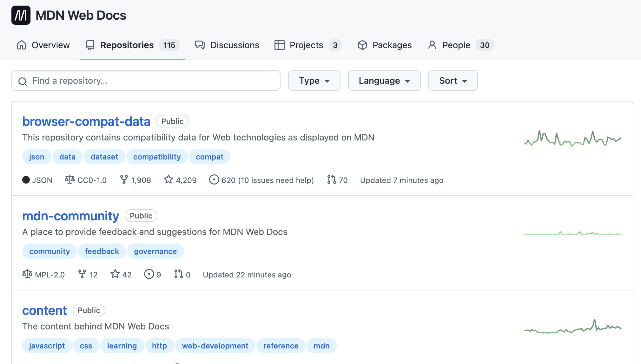Click the CC0-1.0 license label
641x364 pixels.
point(92,180)
